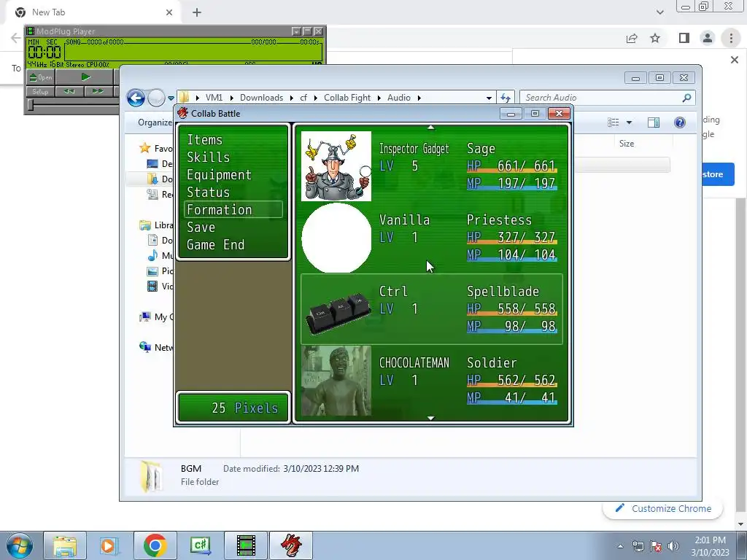Choose Save in the game menu
Screen dimensions: 747x560
[201, 227]
